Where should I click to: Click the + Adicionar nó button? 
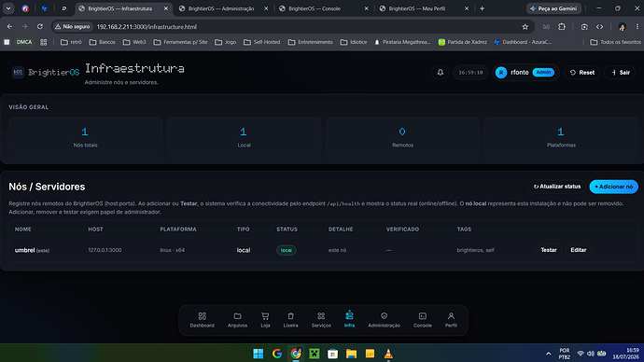pyautogui.click(x=613, y=187)
